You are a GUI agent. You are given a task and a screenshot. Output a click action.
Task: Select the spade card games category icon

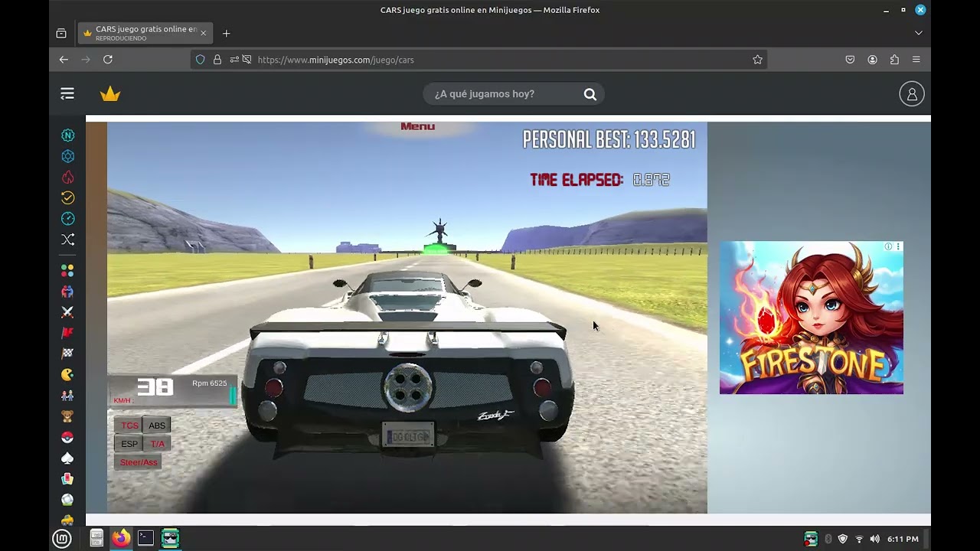click(x=67, y=458)
